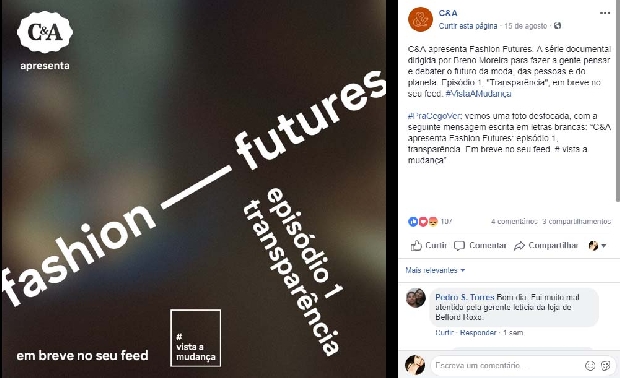This screenshot has width=620, height=378.
Task: Expand the Mais relevantes comment sorting dropdown
Action: click(435, 270)
